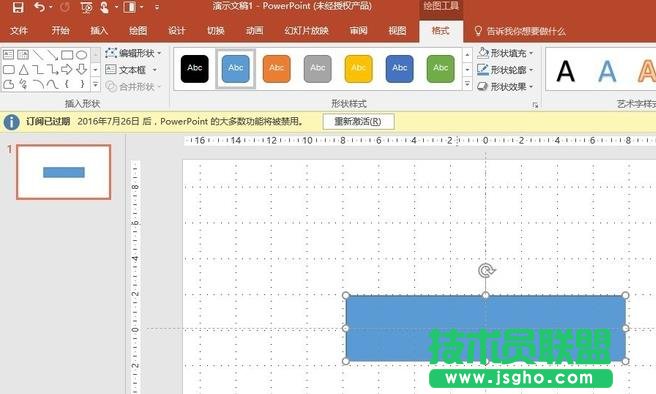
Task: Apply the black A WordArt style
Action: pos(566,71)
